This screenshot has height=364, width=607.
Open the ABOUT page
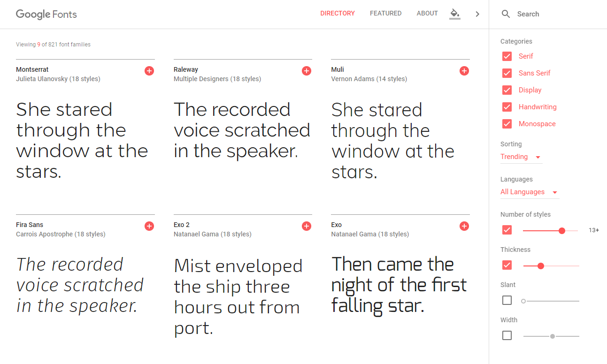(x=427, y=13)
